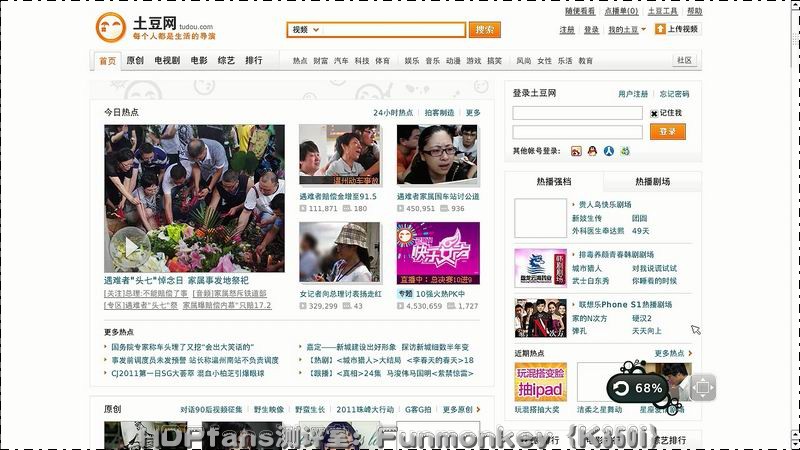The height and width of the screenshot is (450, 800).
Task: Select the 热播强档 tab
Action: (554, 182)
